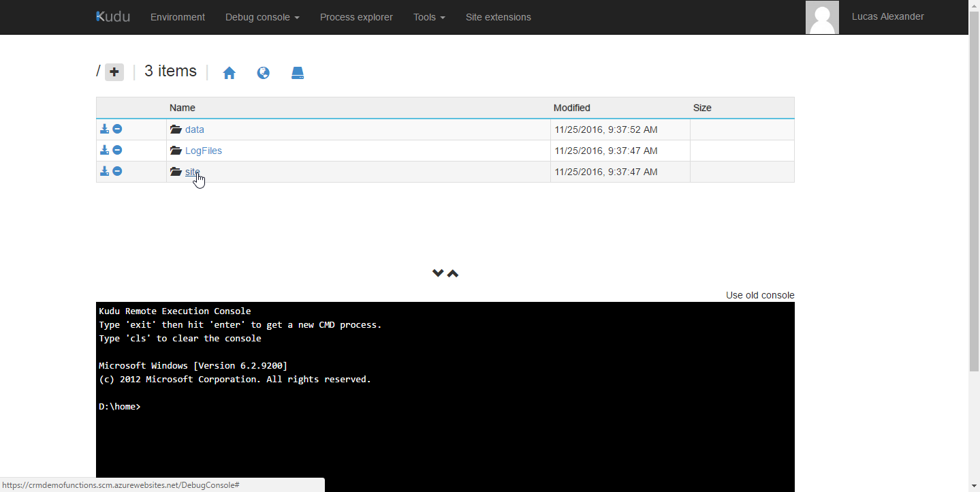The image size is (980, 492).
Task: Click the LogFiles folder icon
Action: click(176, 151)
